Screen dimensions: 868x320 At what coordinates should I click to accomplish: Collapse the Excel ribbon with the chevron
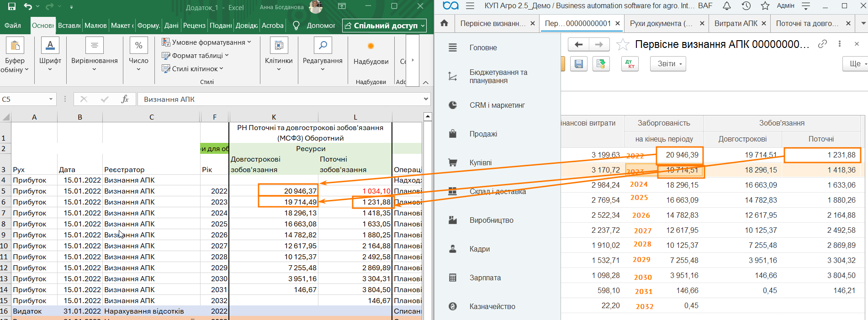point(425,83)
